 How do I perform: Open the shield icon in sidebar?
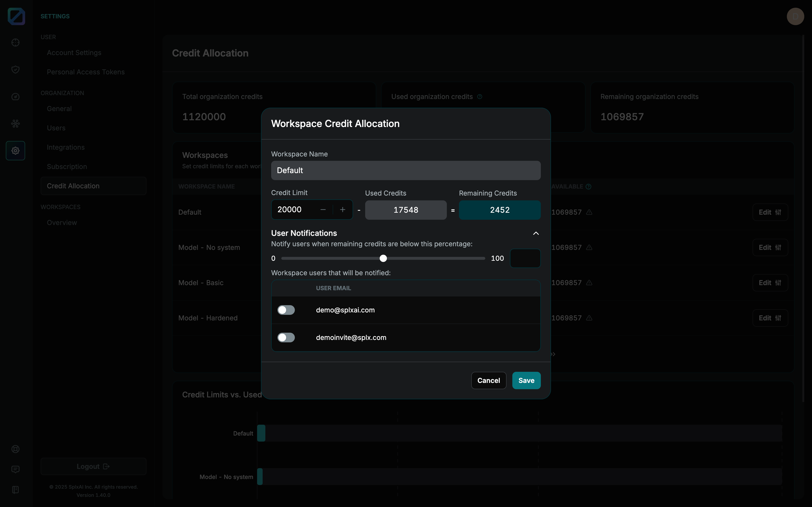tap(15, 70)
